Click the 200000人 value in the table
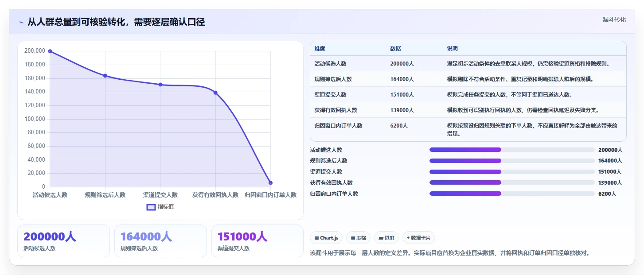644x275 pixels. [x=402, y=64]
